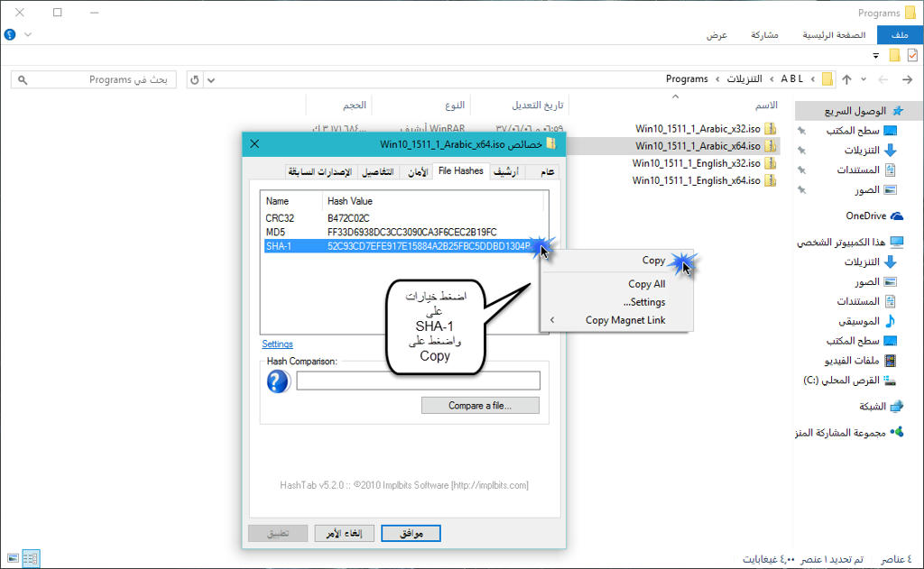924x569 pixels.
Task: Switch to the الأمان tab
Action: (418, 171)
